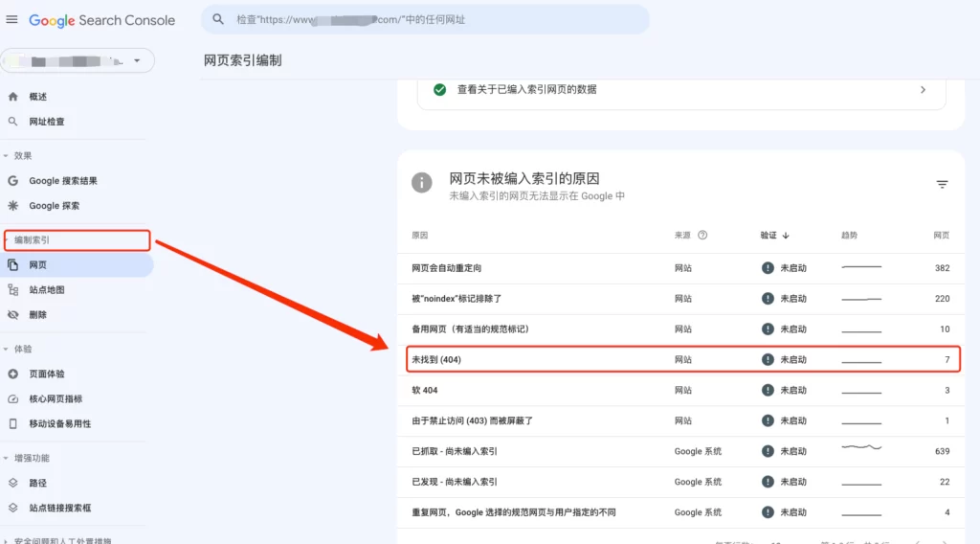Image resolution: width=980 pixels, height=544 pixels.
Task: Click the chevron arrow on indexed pages card
Action: [924, 90]
